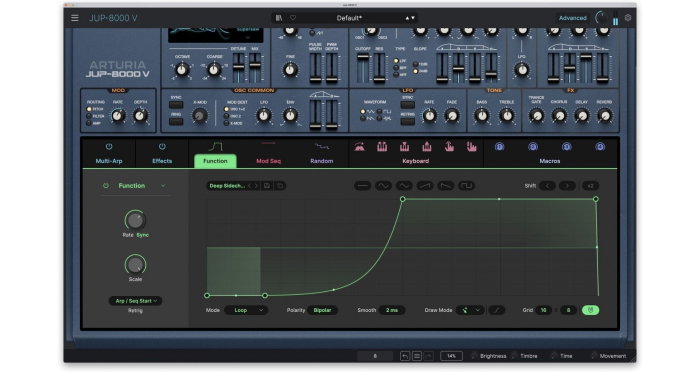Open the settings gear icon
Screen dimensions: 700x372
click(628, 18)
